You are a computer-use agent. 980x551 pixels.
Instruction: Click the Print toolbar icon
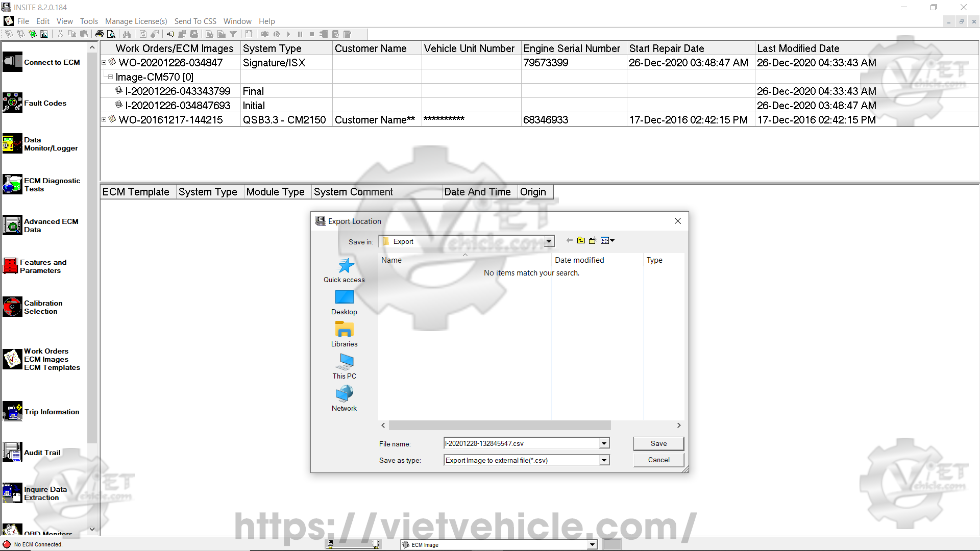pyautogui.click(x=100, y=34)
